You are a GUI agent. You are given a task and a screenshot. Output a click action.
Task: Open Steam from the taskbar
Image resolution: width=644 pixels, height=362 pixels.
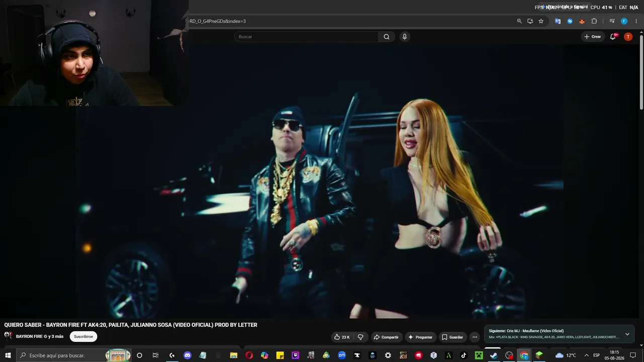tap(494, 355)
